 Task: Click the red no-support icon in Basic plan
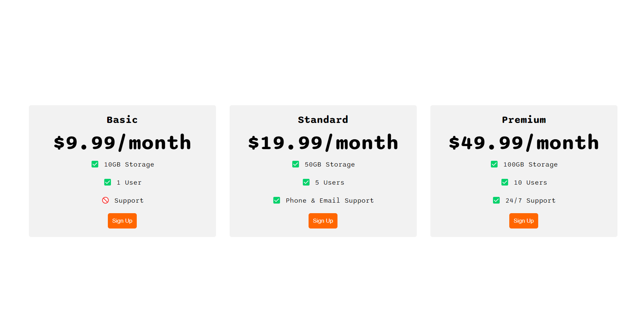105,200
